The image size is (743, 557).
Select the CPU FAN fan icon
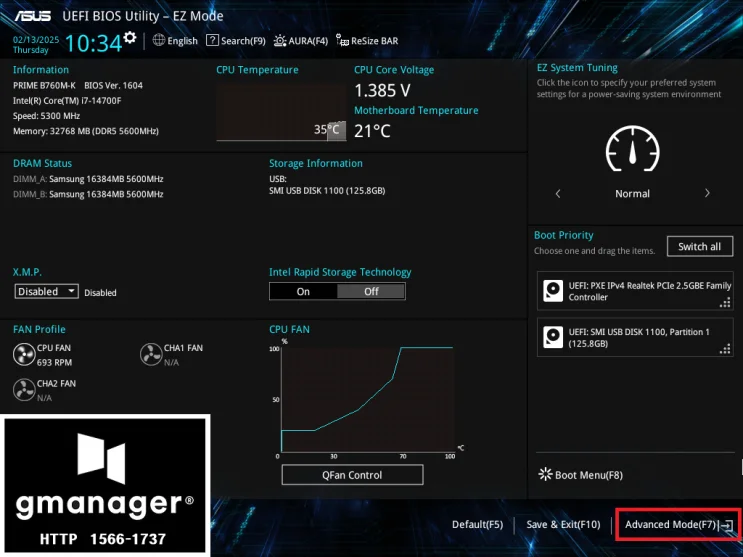[x=24, y=355]
